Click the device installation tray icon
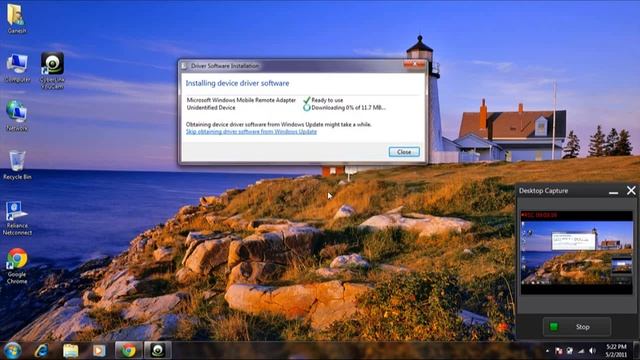This screenshot has width=640, height=360. tap(569, 351)
